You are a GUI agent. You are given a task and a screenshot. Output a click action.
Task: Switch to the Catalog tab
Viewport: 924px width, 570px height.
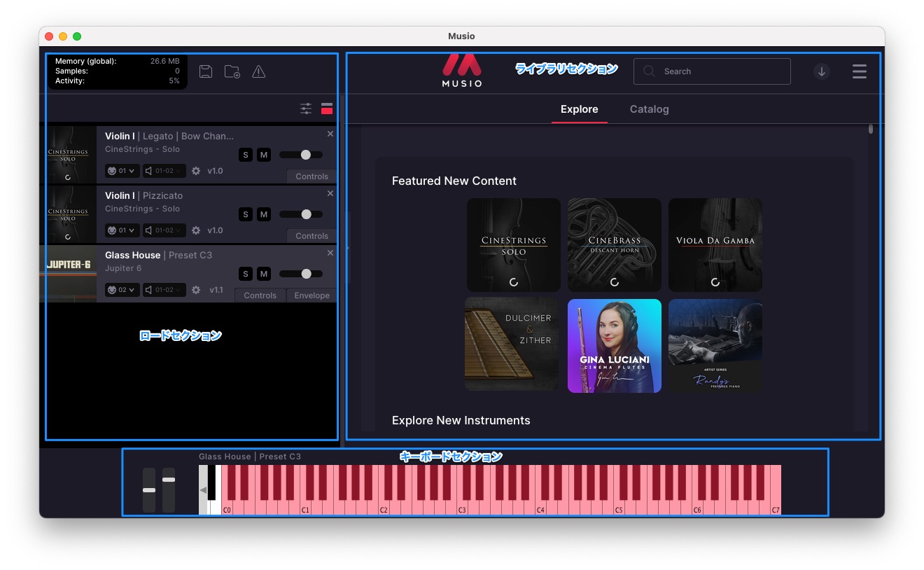click(x=649, y=109)
